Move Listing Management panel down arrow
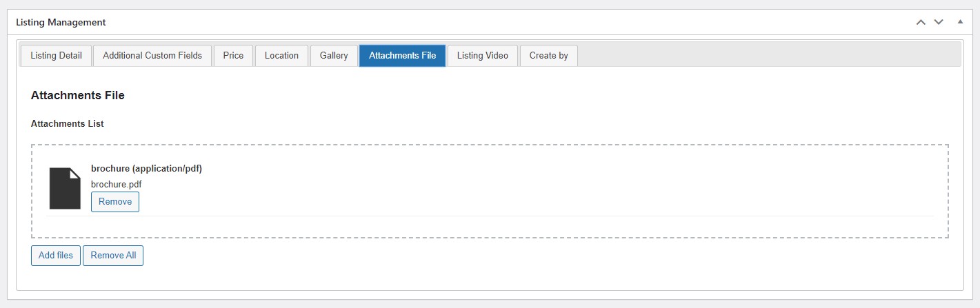 (x=939, y=22)
